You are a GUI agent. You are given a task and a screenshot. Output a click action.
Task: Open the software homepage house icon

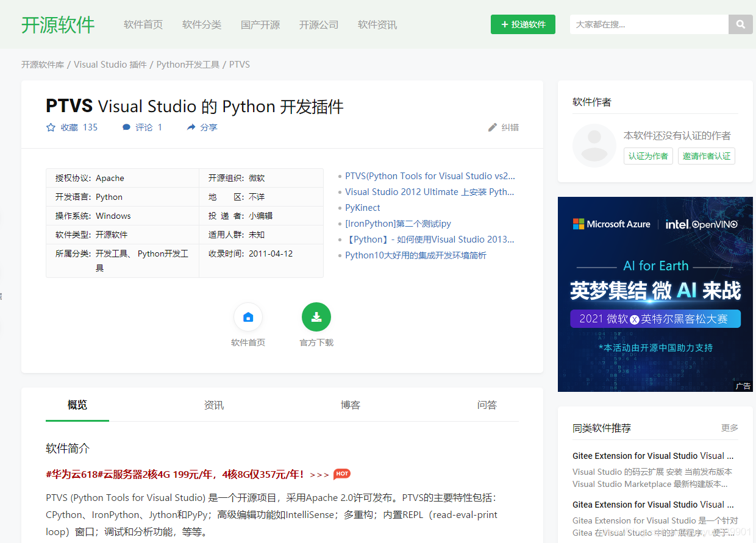[248, 317]
